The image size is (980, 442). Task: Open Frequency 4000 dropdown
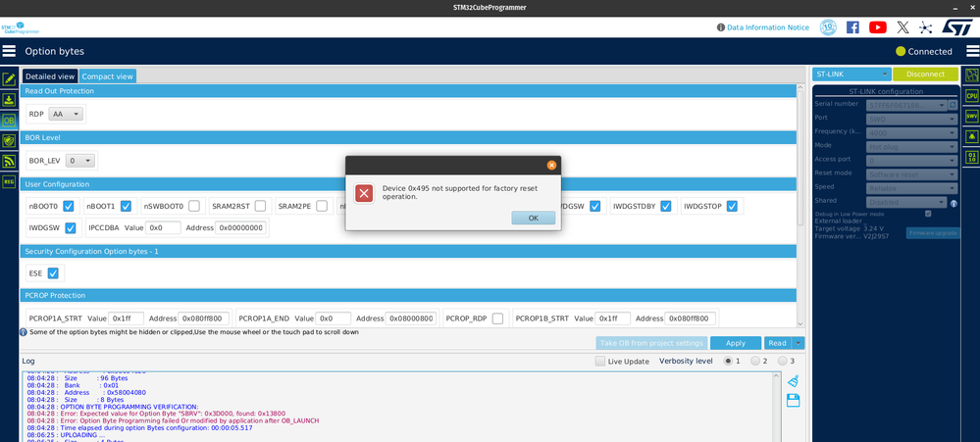tap(912, 132)
